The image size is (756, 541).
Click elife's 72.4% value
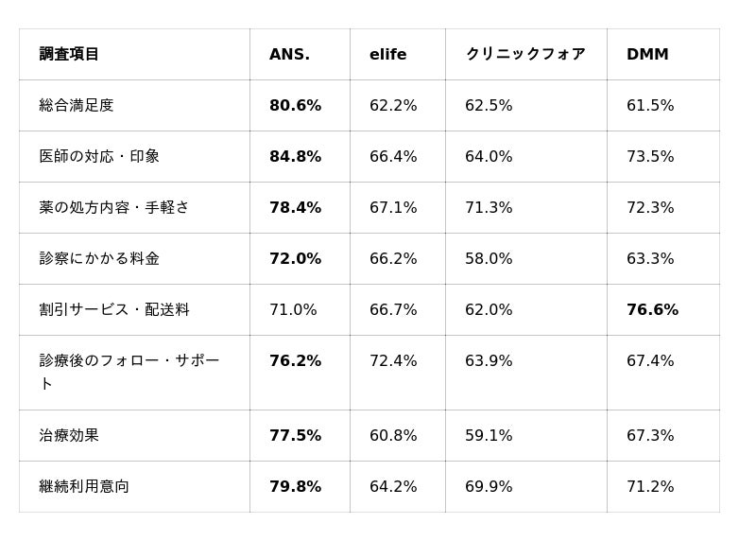pos(393,361)
